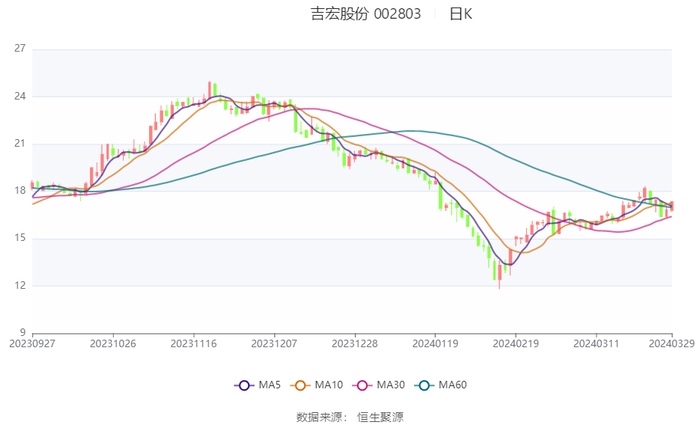Select the 20240329 date on the x-axis
Screen dimensions: 700x425
point(672,343)
